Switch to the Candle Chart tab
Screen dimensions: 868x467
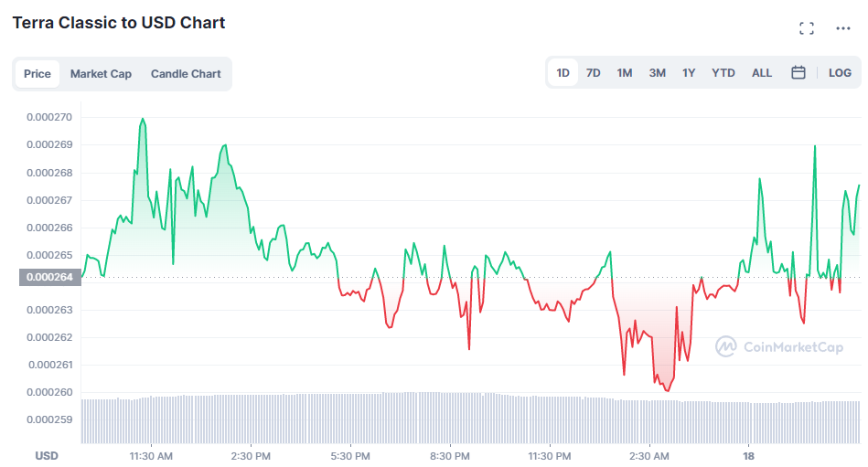186,74
